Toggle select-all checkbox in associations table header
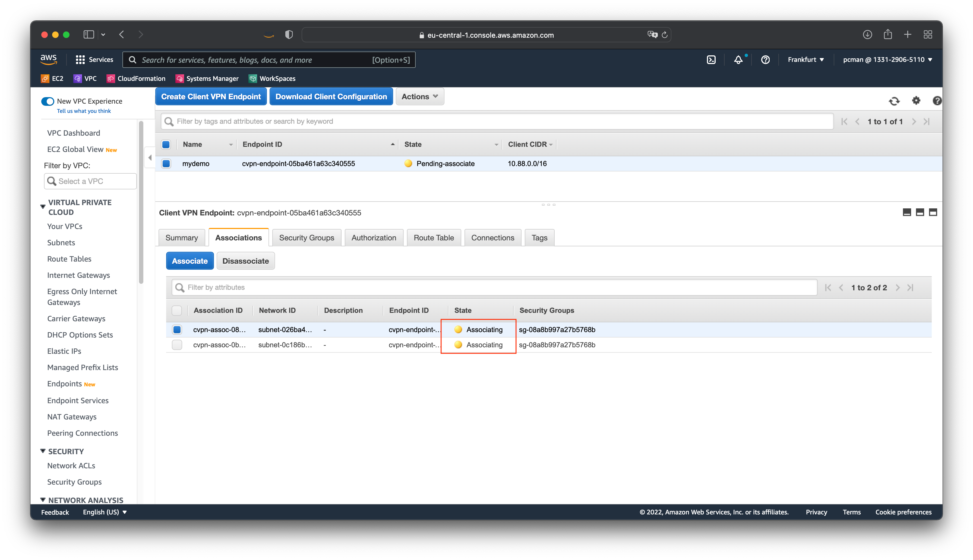 (176, 310)
